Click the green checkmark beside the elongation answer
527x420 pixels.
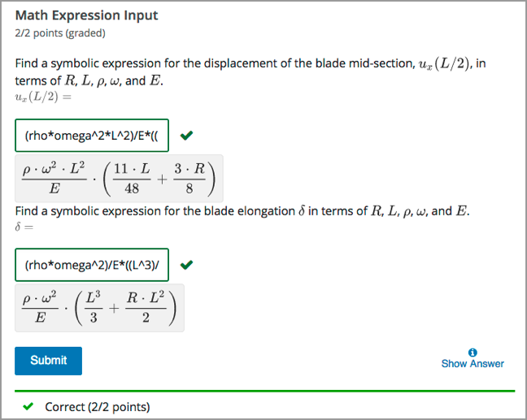click(187, 265)
